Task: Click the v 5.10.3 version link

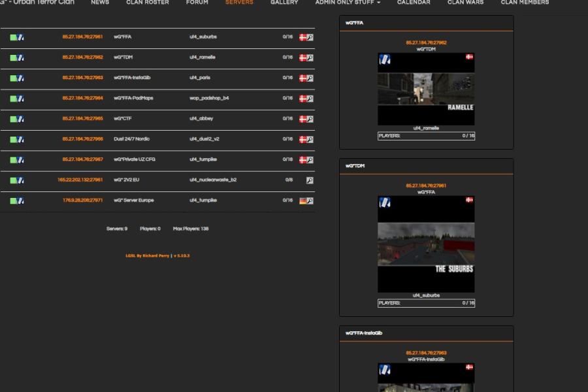Action: (x=182, y=256)
